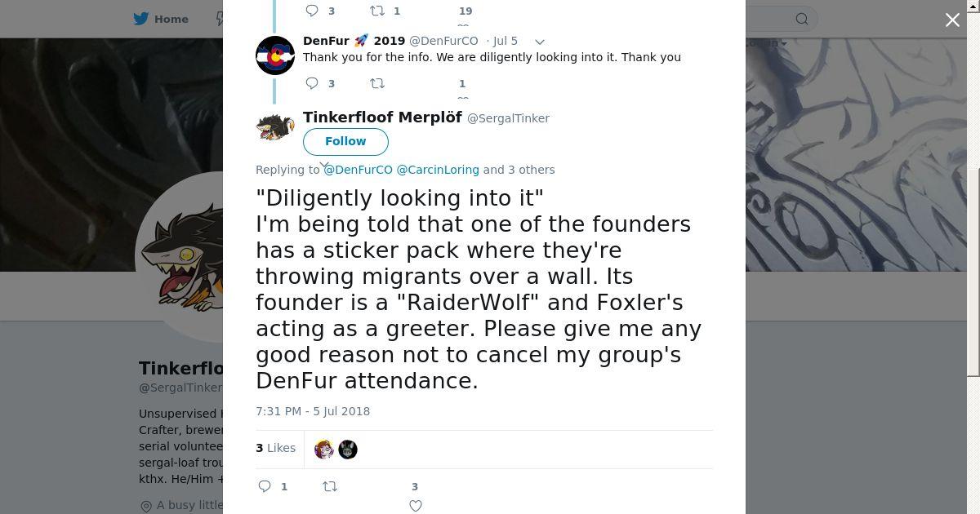Image resolution: width=980 pixels, height=514 pixels.
Task: Open the tweet options chevron below Follow
Action: pos(324,165)
